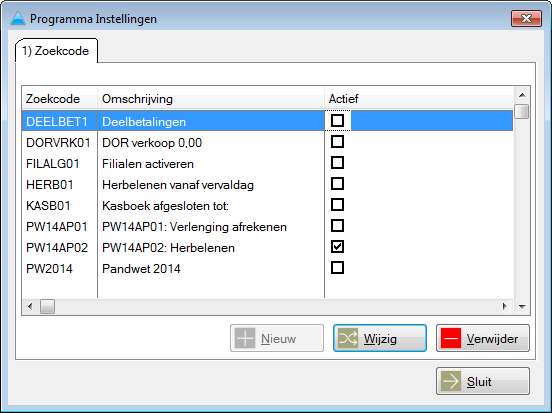The image size is (552, 413).
Task: Uncheck Actief for PW14AP02 Herbelenen
Action: coord(337,247)
